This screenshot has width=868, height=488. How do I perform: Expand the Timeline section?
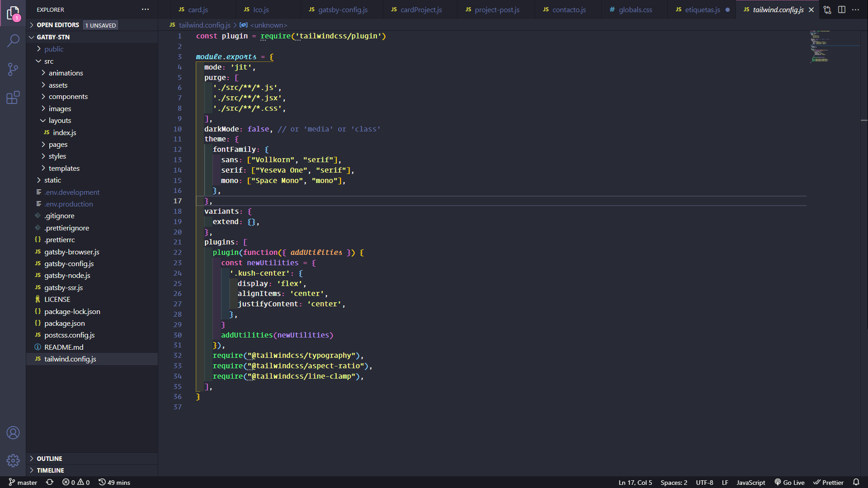coord(92,470)
